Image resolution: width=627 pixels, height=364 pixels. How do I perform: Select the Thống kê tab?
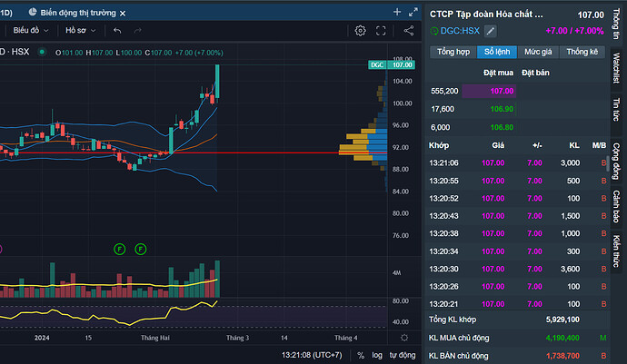(x=582, y=52)
